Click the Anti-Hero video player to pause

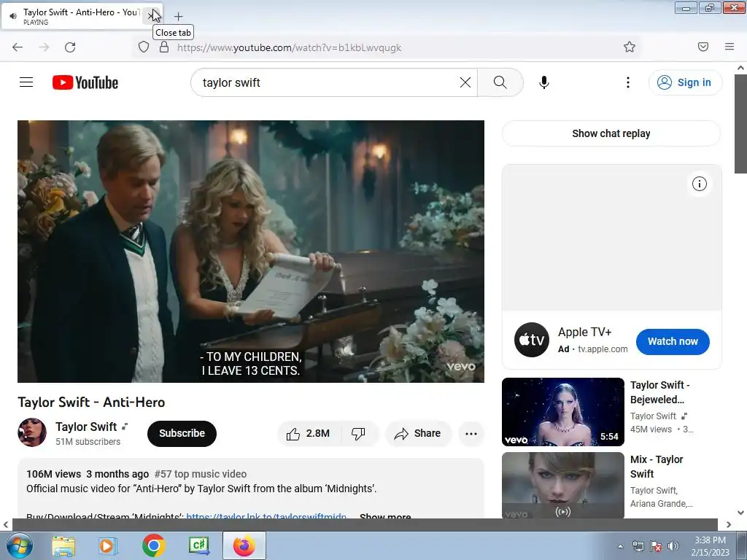point(251,251)
